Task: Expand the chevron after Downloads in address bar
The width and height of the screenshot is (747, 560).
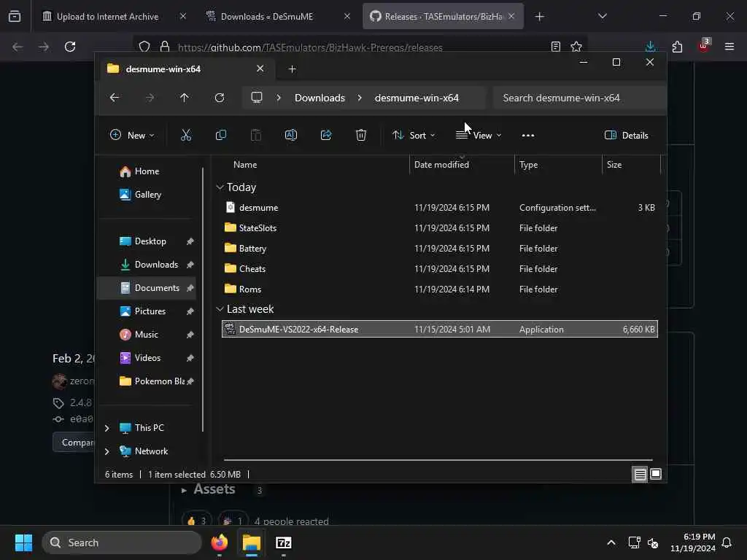Action: [x=360, y=98]
